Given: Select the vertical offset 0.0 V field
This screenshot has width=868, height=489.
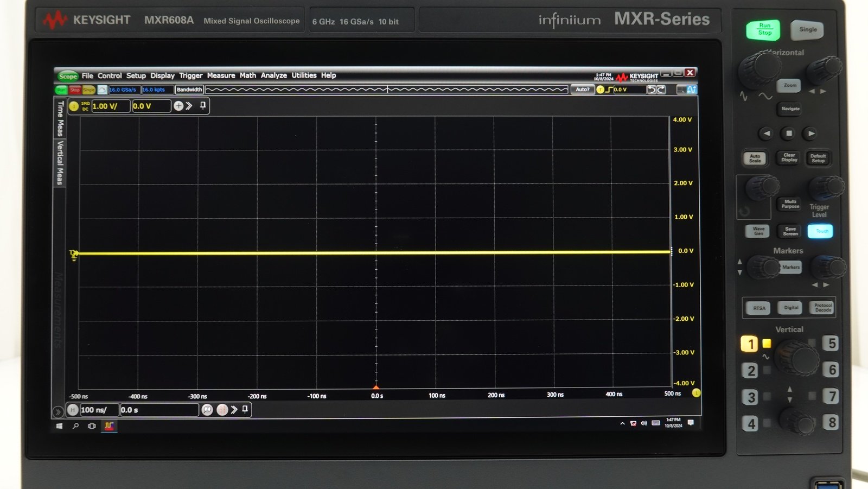Looking at the screenshot, I should 151,106.
